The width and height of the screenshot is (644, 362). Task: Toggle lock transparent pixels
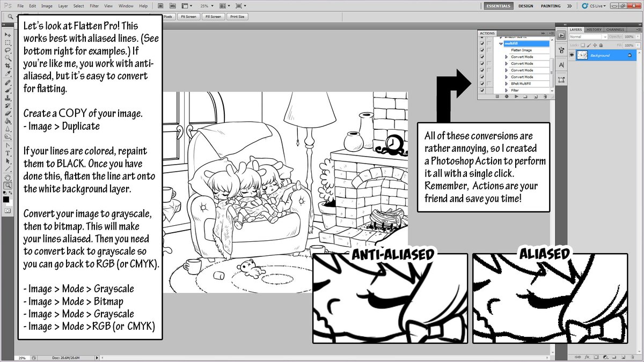[583, 45]
